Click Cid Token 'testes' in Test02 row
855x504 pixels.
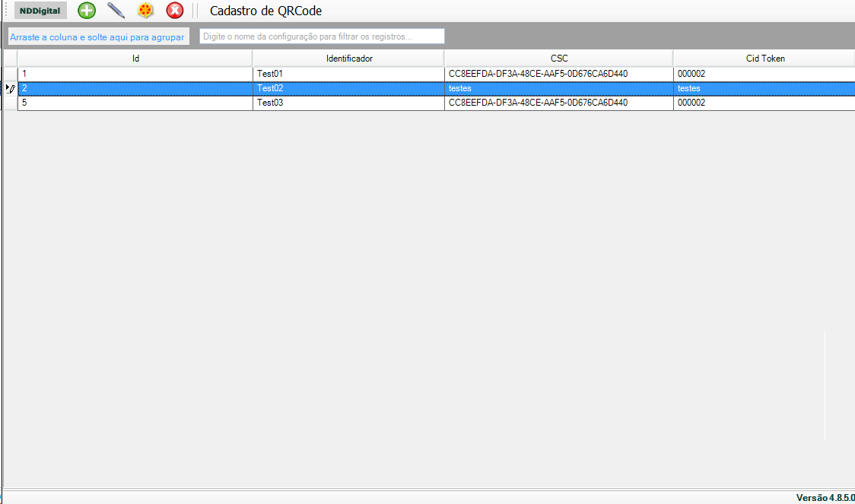(764, 88)
